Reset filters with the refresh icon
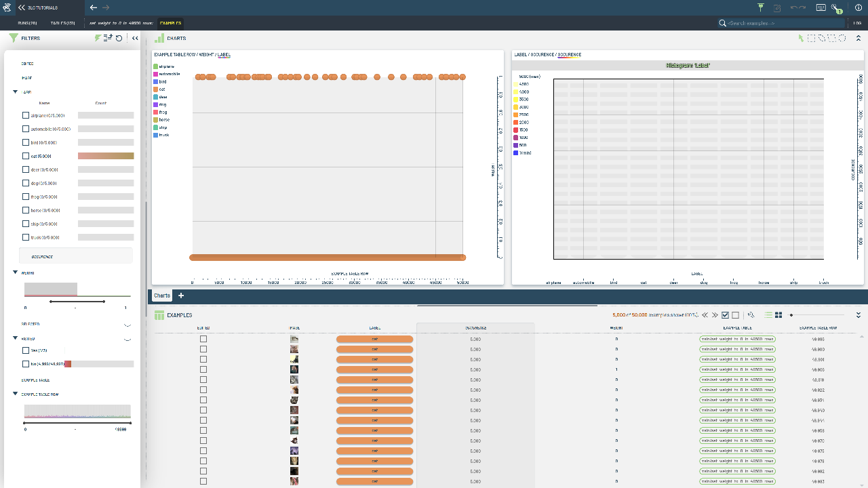This screenshot has width=868, height=488. 119,39
